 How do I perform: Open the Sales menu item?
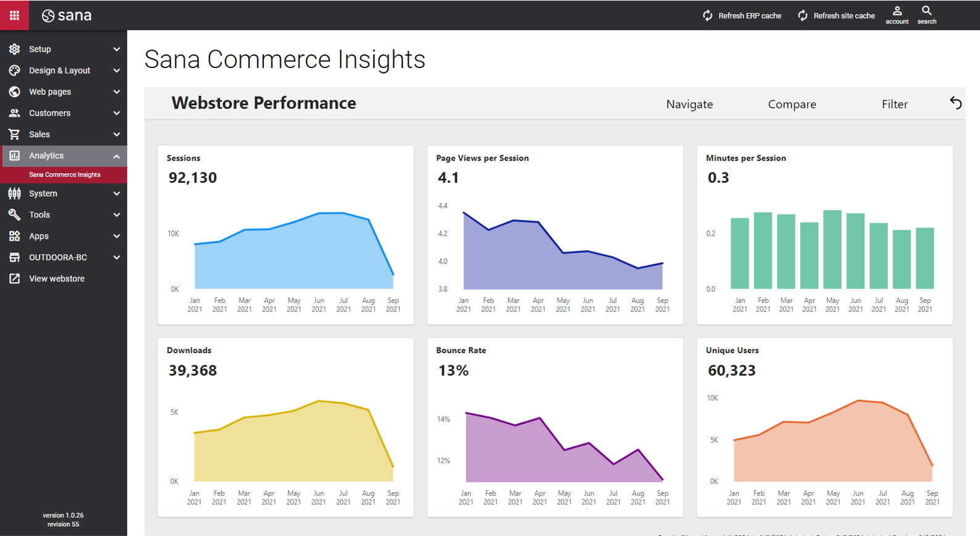coord(64,134)
